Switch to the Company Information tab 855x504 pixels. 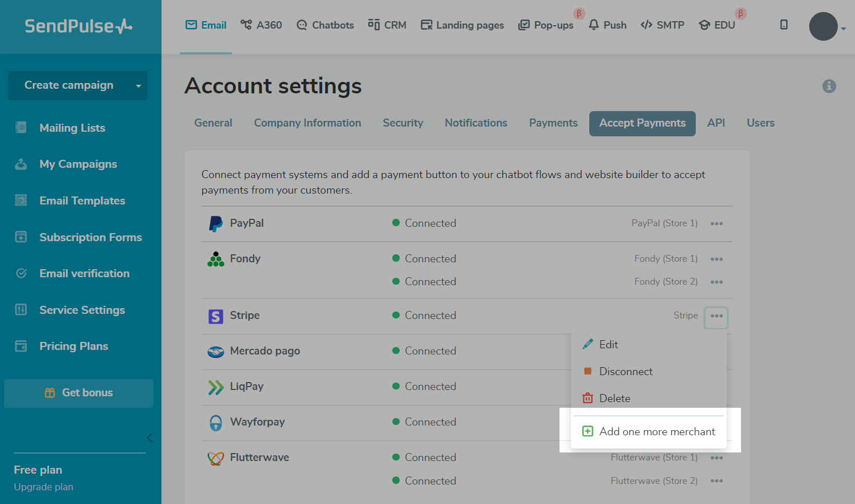point(308,123)
